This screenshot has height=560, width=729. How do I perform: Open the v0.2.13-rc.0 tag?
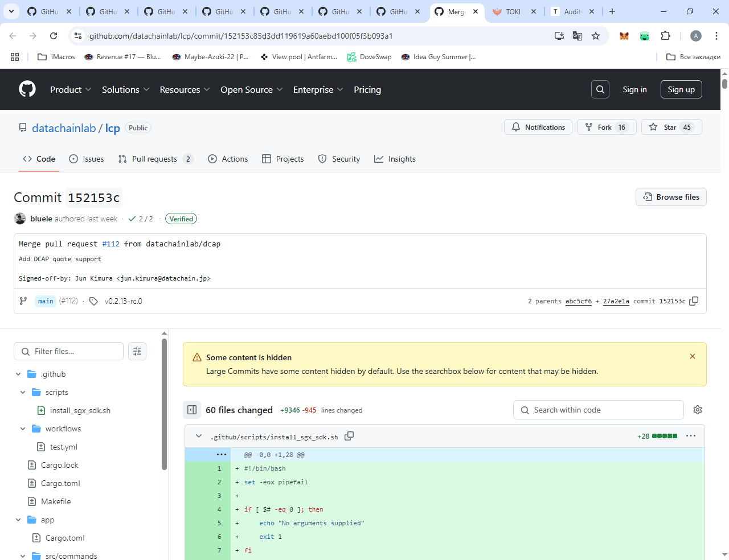coord(124,301)
